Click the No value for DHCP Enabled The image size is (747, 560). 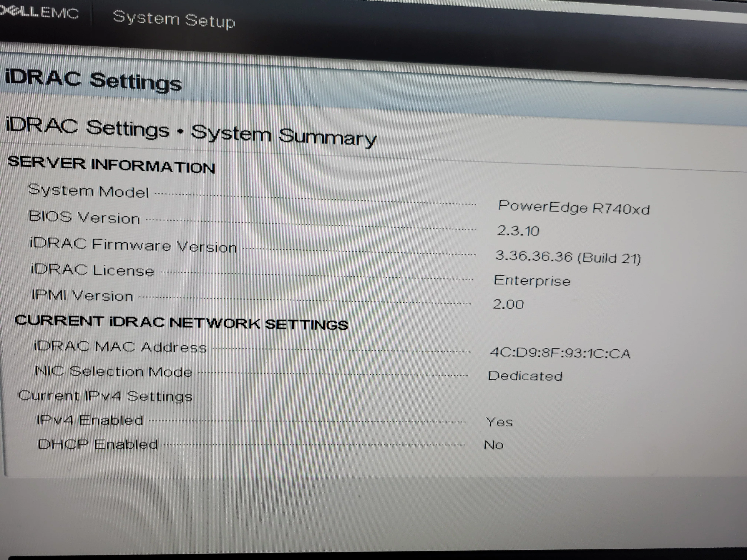[493, 445]
